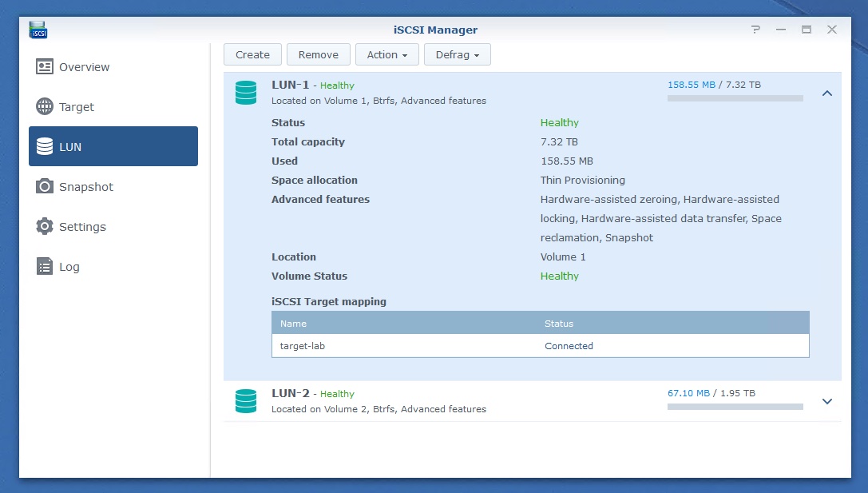Click the iSCSI Manager app logo icon
The width and height of the screenshot is (868, 493).
(38, 30)
